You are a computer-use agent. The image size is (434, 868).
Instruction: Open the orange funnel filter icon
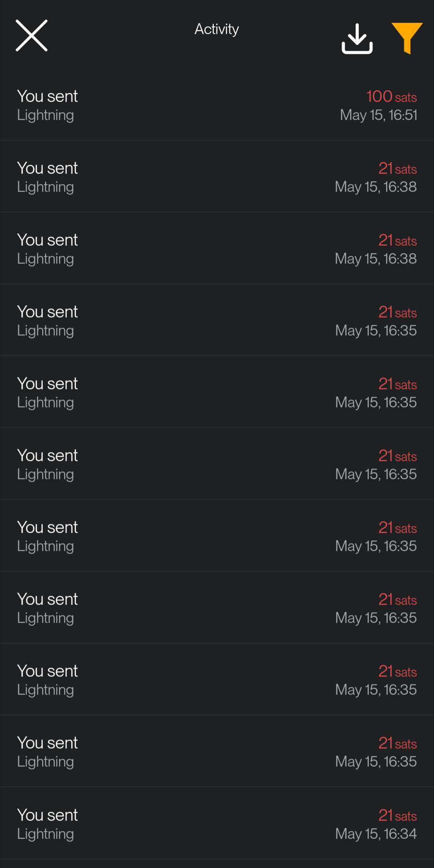click(x=407, y=38)
